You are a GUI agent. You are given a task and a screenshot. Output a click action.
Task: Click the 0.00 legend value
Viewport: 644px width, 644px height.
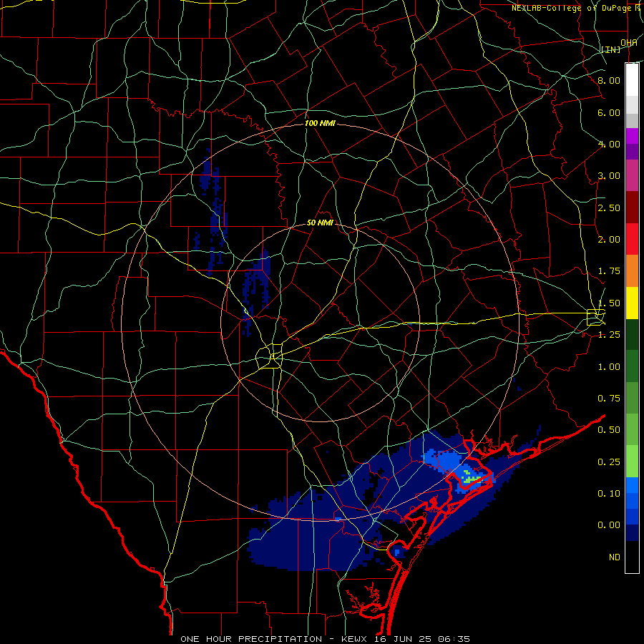click(609, 525)
